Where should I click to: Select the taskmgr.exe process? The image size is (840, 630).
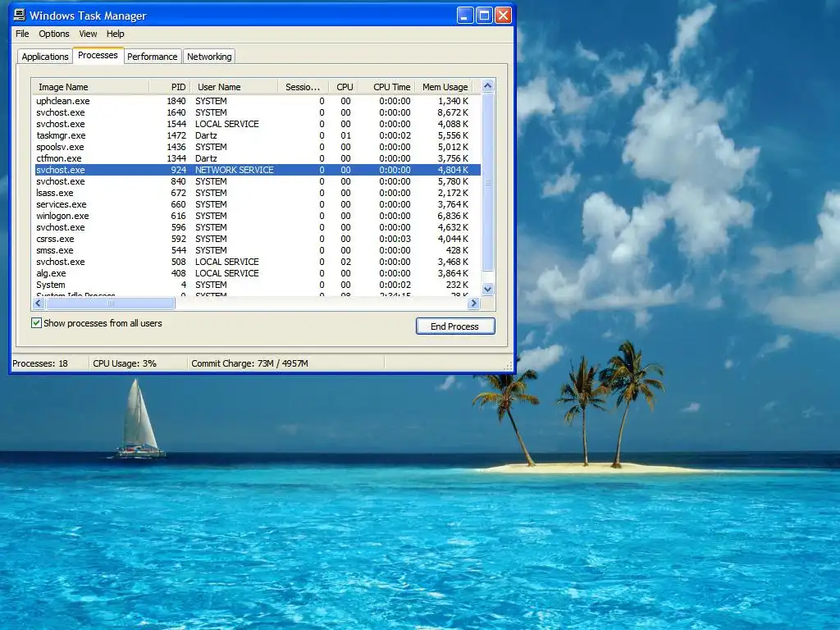click(256, 135)
